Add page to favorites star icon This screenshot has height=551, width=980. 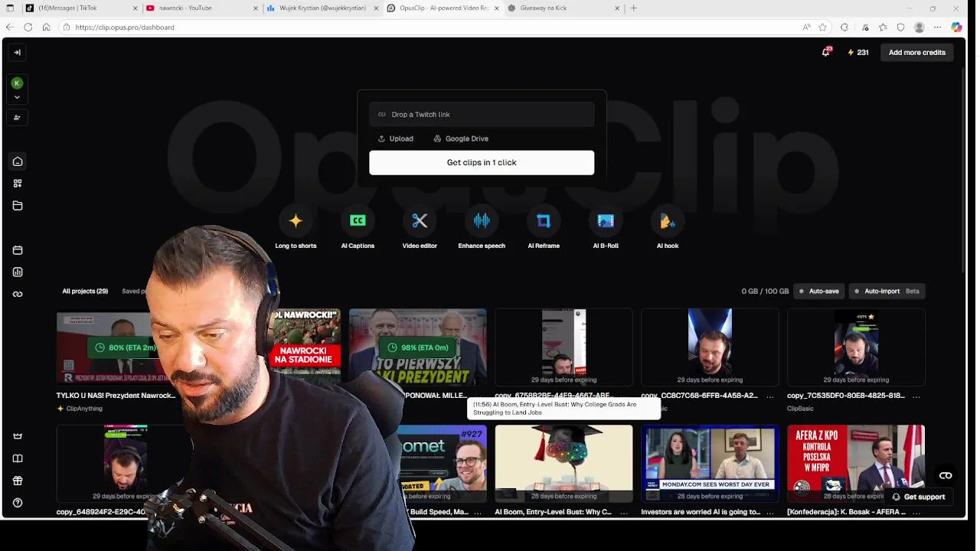tap(823, 27)
